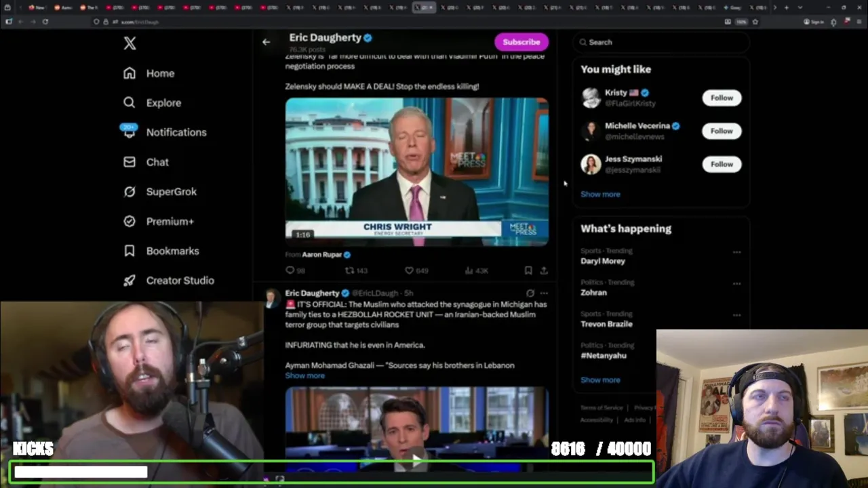The height and width of the screenshot is (488, 868).
Task: Open more options for Trevon Brazile trend
Action: click(x=736, y=315)
